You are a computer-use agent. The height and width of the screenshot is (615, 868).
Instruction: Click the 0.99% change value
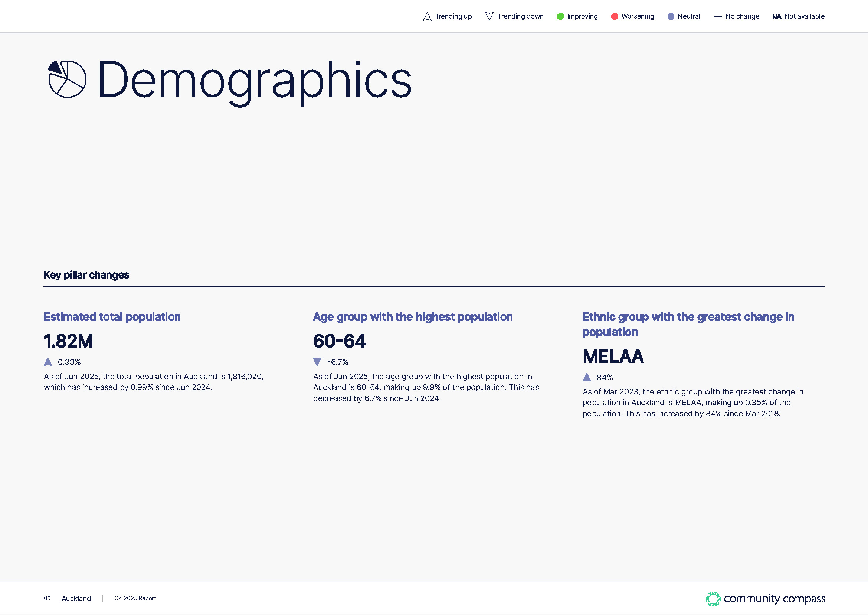(x=69, y=362)
